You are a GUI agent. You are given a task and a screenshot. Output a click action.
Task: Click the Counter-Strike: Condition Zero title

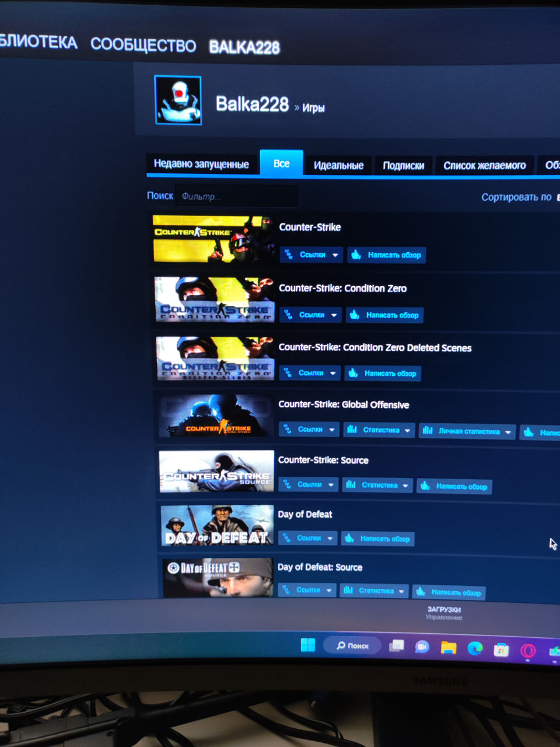342,288
